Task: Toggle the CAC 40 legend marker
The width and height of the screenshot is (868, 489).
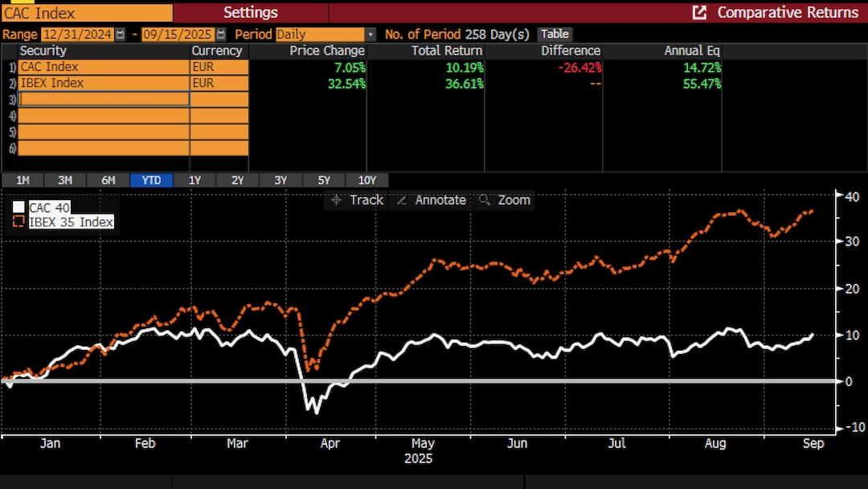Action: [x=18, y=208]
